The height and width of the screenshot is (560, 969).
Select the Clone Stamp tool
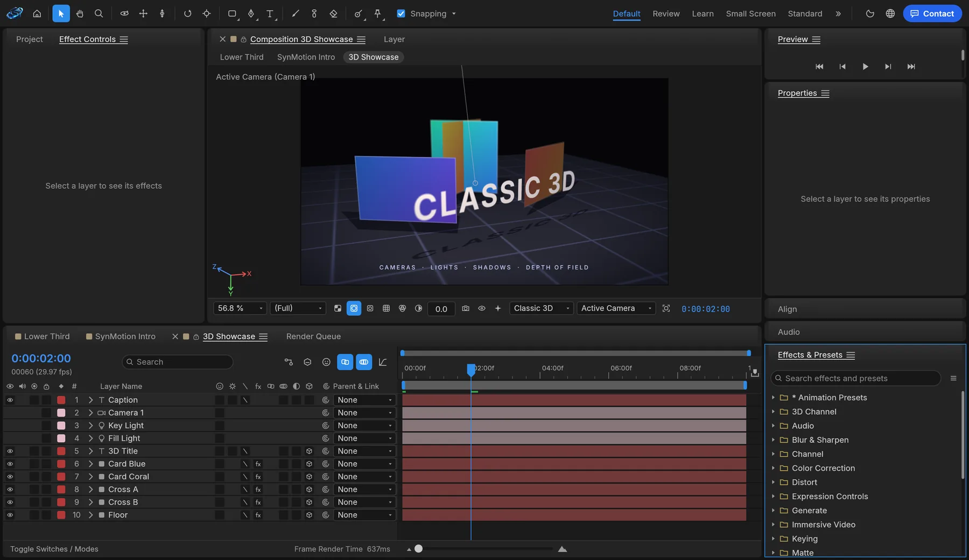(314, 13)
